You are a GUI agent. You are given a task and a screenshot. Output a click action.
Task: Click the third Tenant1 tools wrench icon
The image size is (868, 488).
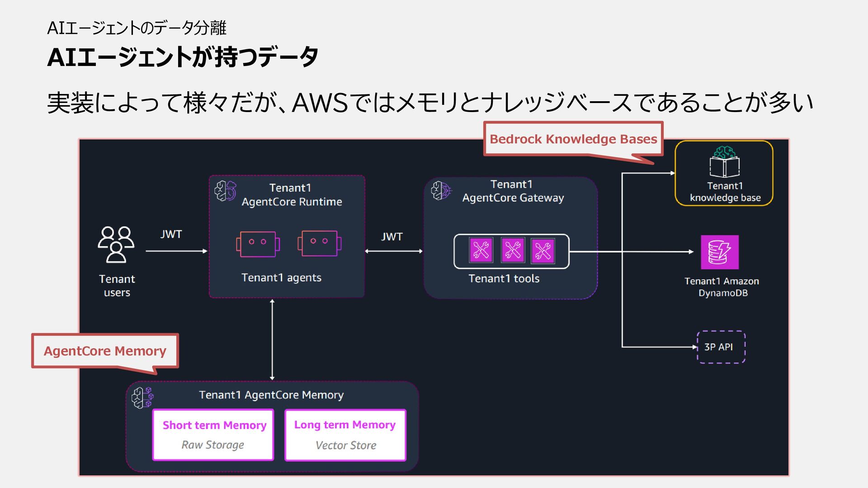coord(542,251)
